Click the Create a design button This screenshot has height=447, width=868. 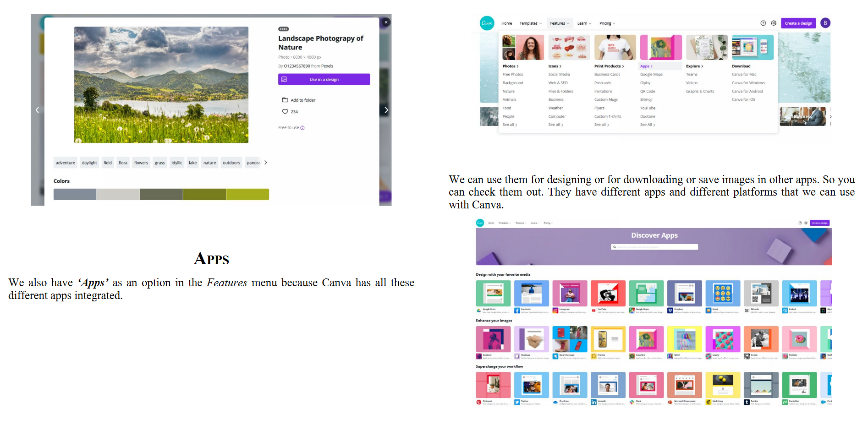click(798, 23)
